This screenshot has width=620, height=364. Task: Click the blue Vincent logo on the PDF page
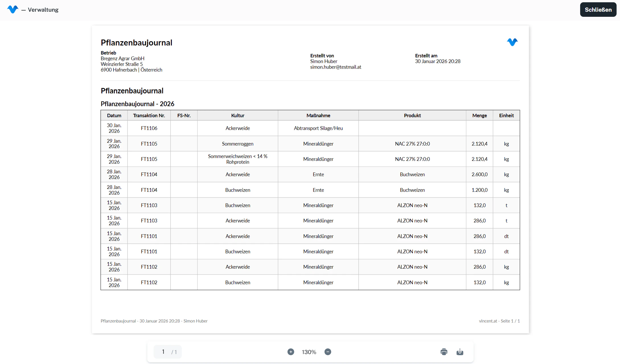click(x=512, y=42)
